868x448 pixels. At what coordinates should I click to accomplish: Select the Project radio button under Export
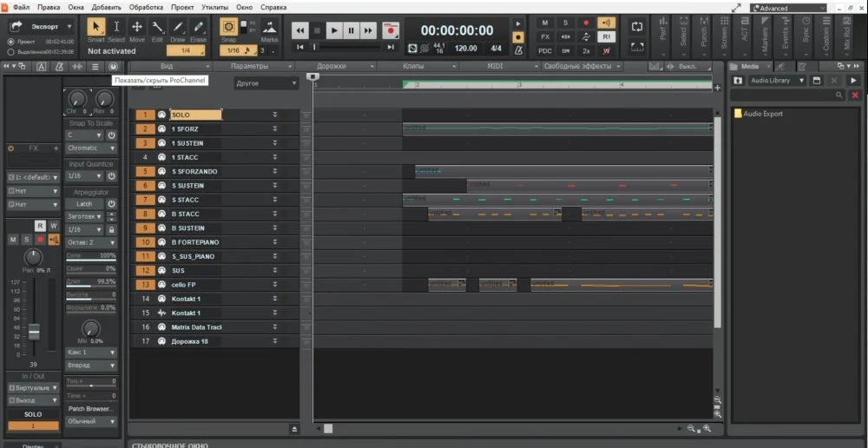[11, 41]
